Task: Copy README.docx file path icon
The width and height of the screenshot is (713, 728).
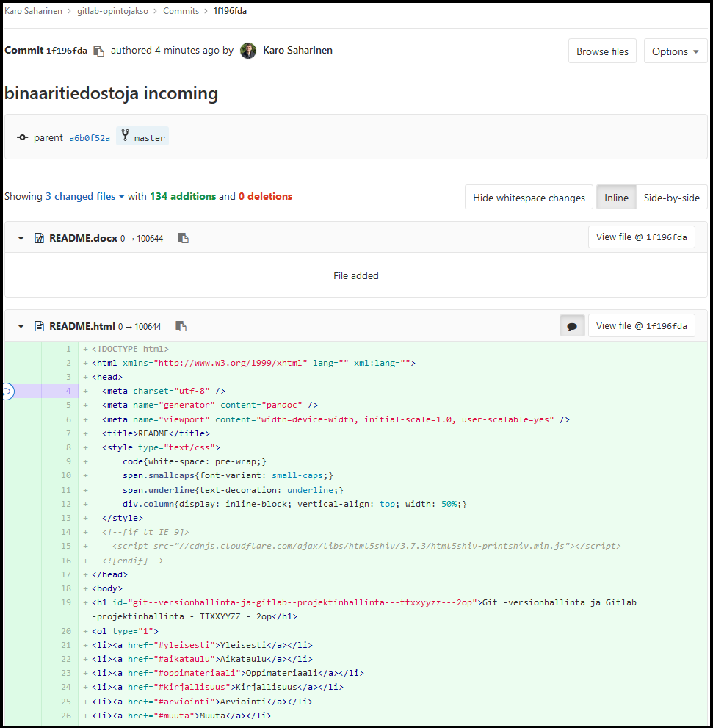Action: (x=184, y=238)
